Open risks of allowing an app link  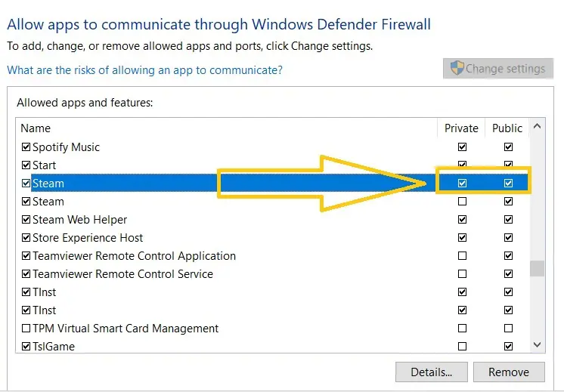144,69
